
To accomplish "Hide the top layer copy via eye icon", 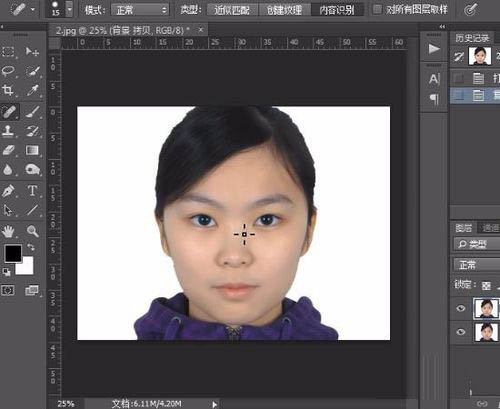I will (x=461, y=308).
